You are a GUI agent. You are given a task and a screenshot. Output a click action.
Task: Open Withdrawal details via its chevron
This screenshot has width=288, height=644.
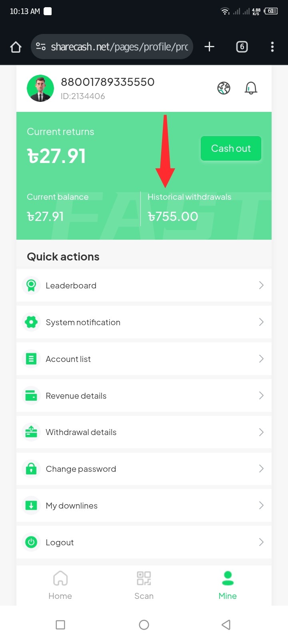261,432
